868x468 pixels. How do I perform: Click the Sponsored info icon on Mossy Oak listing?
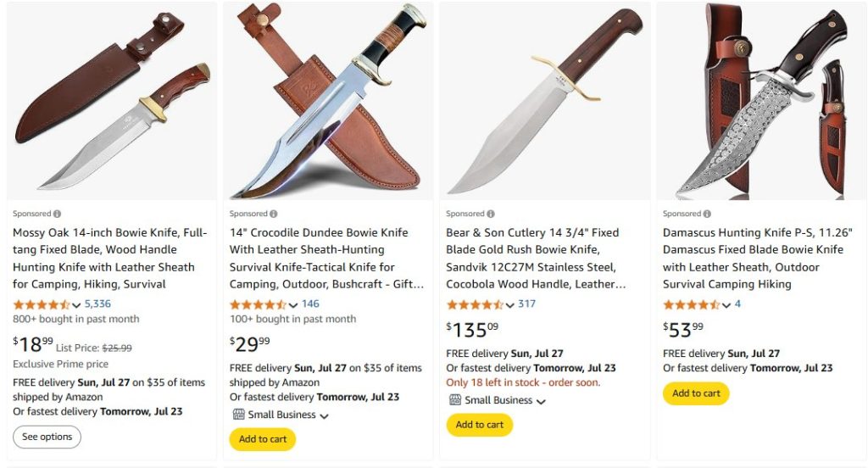pyautogui.click(x=57, y=214)
